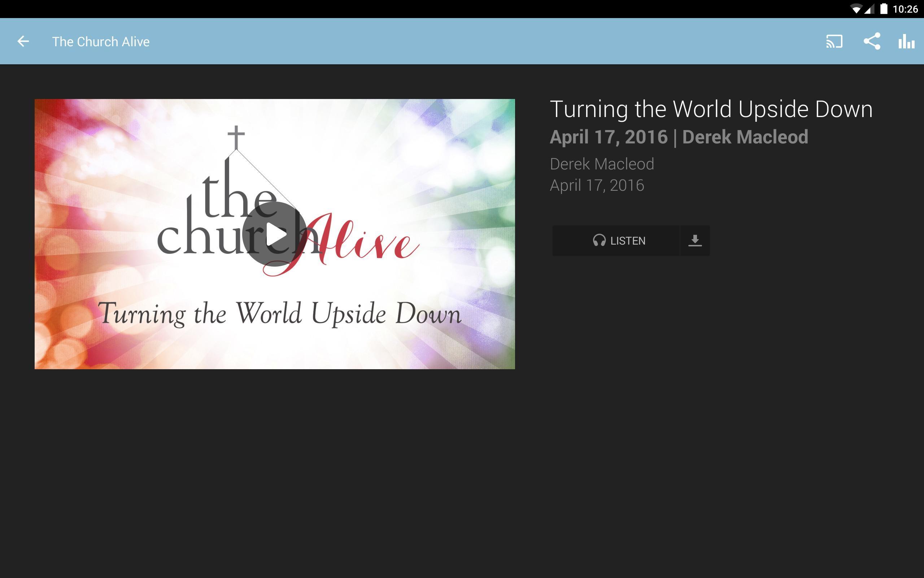The width and height of the screenshot is (924, 578).
Task: Tap 'Turning the World Upside Down' title
Action: tap(711, 109)
